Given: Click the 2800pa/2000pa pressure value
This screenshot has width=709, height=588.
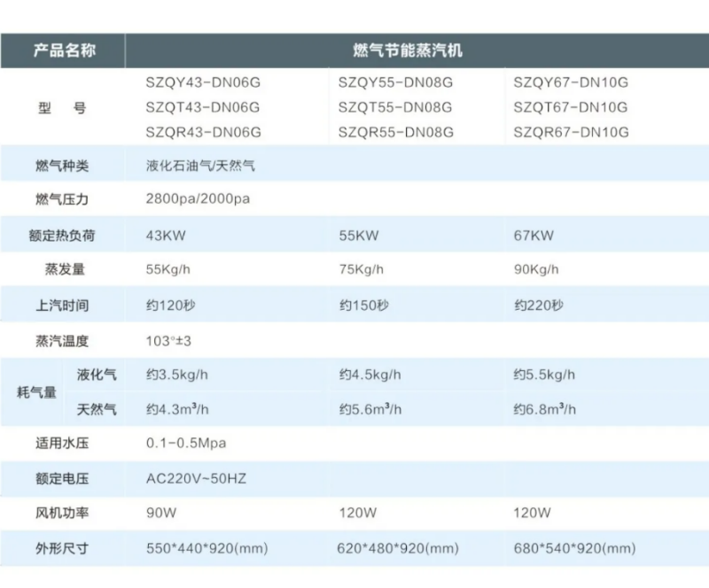Looking at the screenshot, I should [198, 199].
